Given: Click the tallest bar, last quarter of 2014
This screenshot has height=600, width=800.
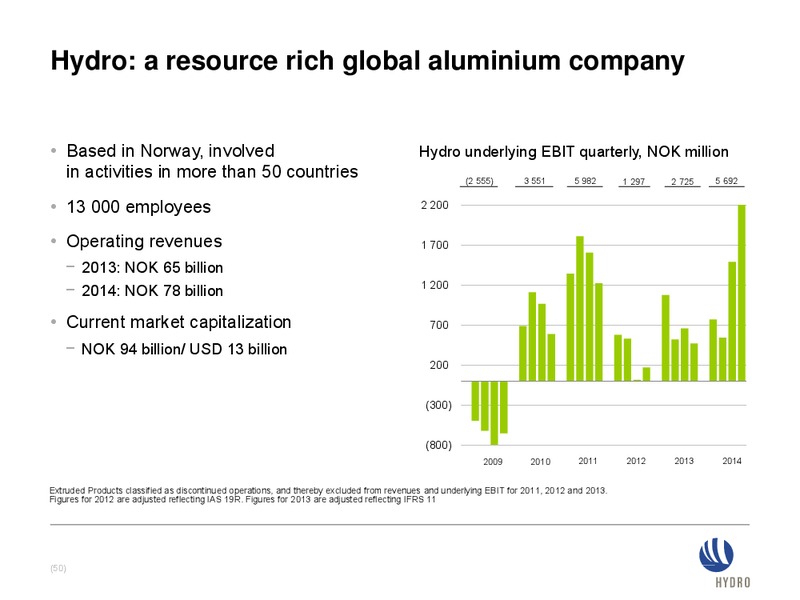Looking at the screenshot, I should [742, 293].
